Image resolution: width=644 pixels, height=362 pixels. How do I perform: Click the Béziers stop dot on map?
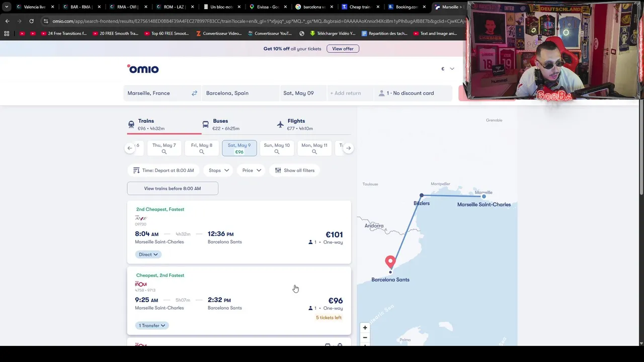pyautogui.click(x=422, y=195)
